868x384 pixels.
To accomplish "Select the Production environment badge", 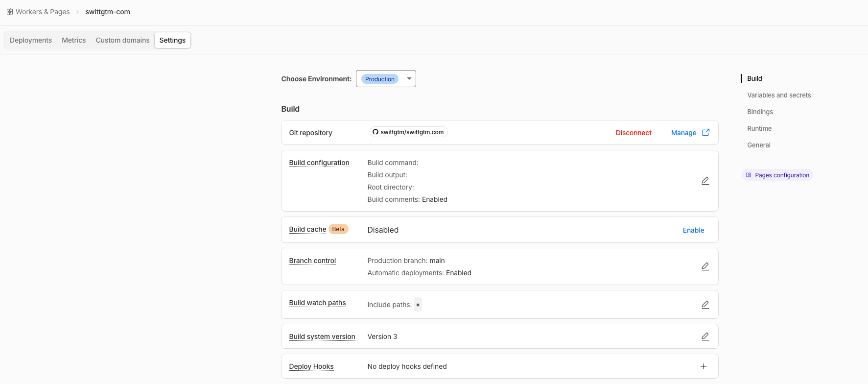I will (380, 79).
